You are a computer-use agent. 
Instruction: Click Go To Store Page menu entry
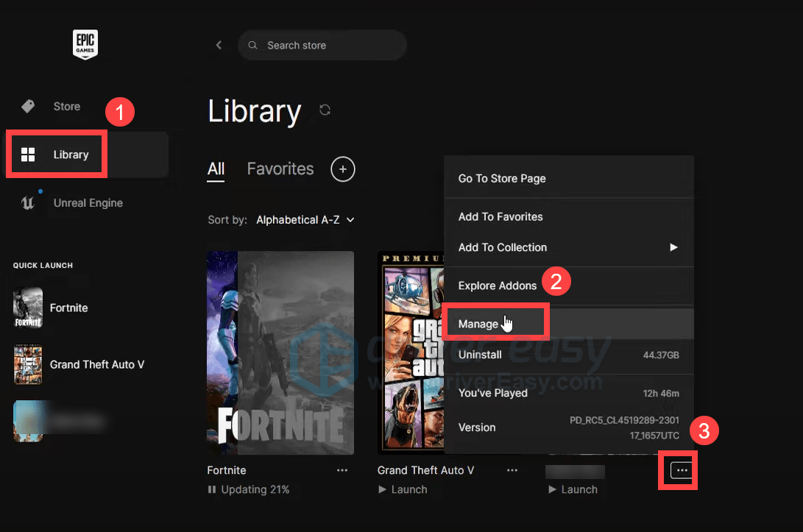(x=502, y=179)
